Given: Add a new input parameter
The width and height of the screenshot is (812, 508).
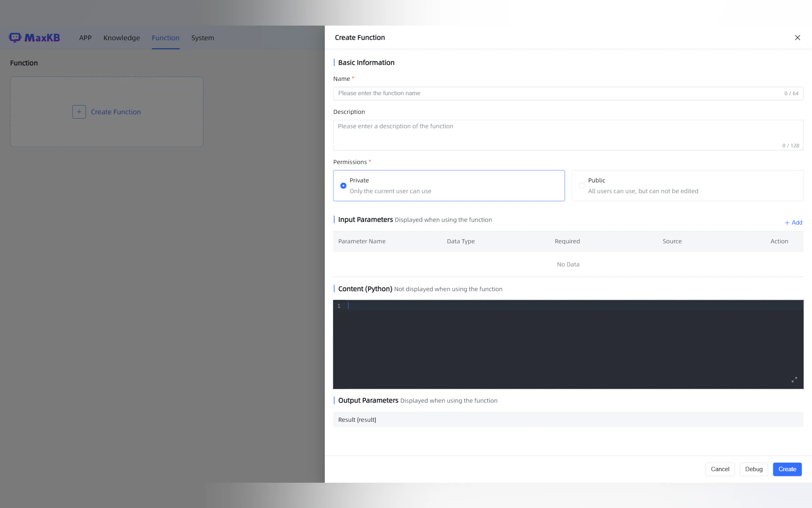Looking at the screenshot, I should click(x=793, y=222).
